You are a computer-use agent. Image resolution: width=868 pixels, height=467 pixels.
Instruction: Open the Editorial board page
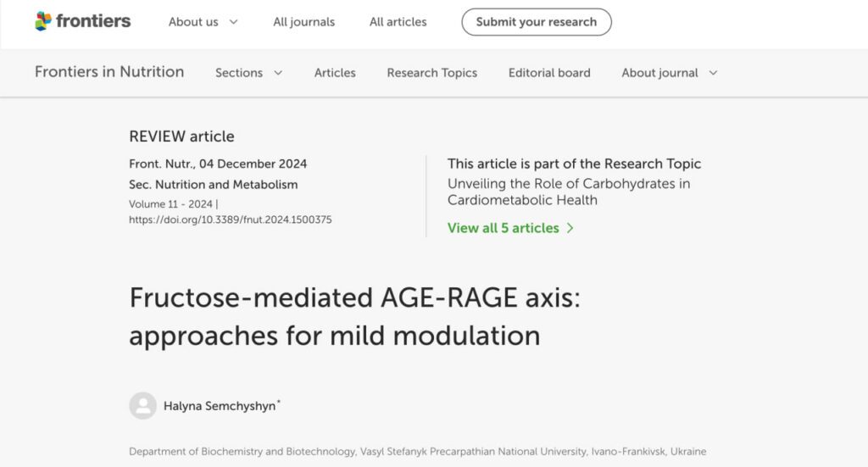click(x=549, y=73)
